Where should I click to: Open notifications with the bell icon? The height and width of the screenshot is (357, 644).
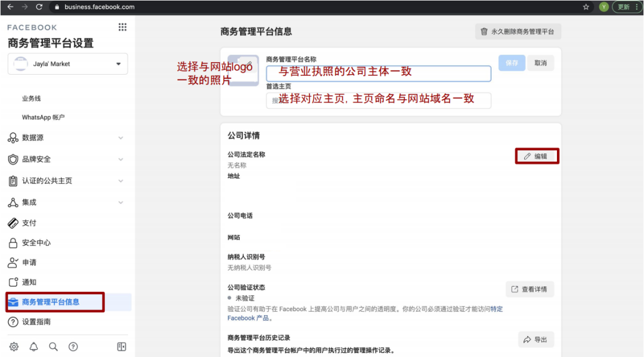(34, 346)
